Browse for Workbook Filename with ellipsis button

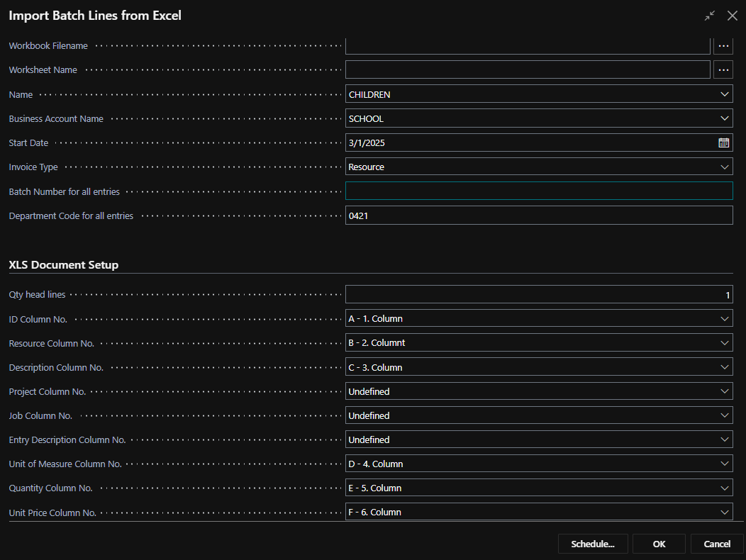(723, 46)
